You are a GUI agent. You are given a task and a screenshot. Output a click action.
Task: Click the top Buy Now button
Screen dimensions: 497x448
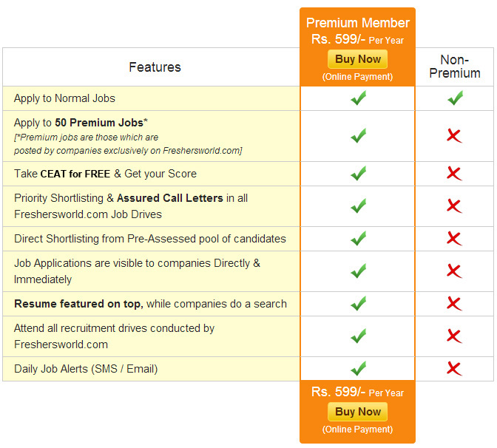click(x=357, y=59)
